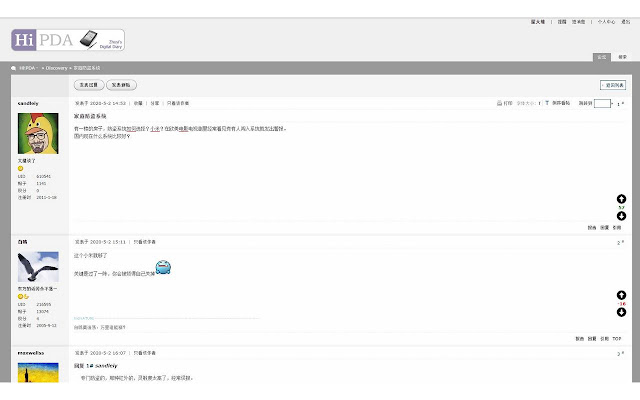This screenshot has height=400, width=640.
Task: Click the username maxwellss
Action: [x=31, y=353]
